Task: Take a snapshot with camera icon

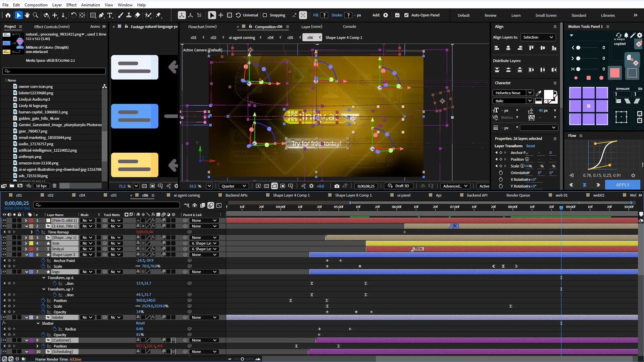Action: click(337, 186)
